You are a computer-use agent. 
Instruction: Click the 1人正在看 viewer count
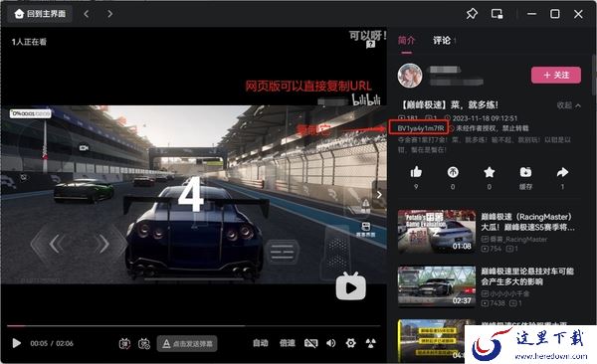[x=29, y=42]
